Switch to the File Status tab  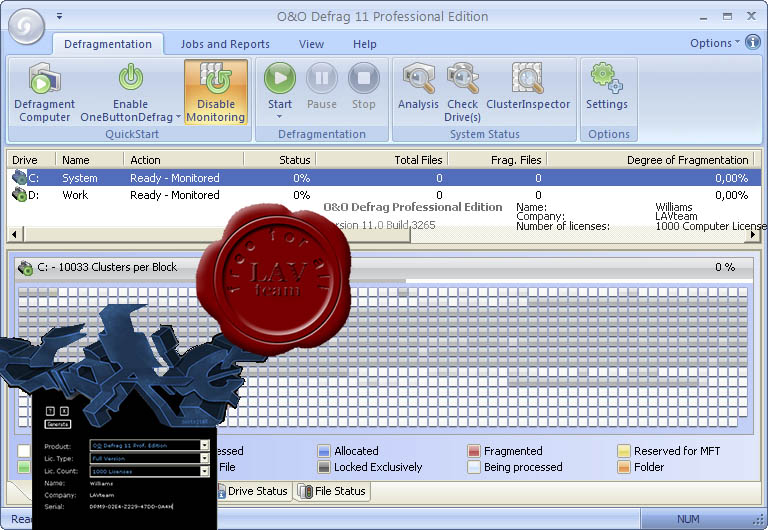point(333,491)
